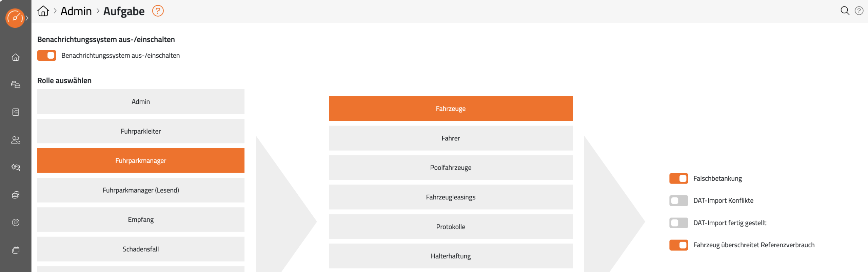Screen dimensions: 868x272
Task: Expand the sidebar with the chevron arrow
Action: (27, 18)
